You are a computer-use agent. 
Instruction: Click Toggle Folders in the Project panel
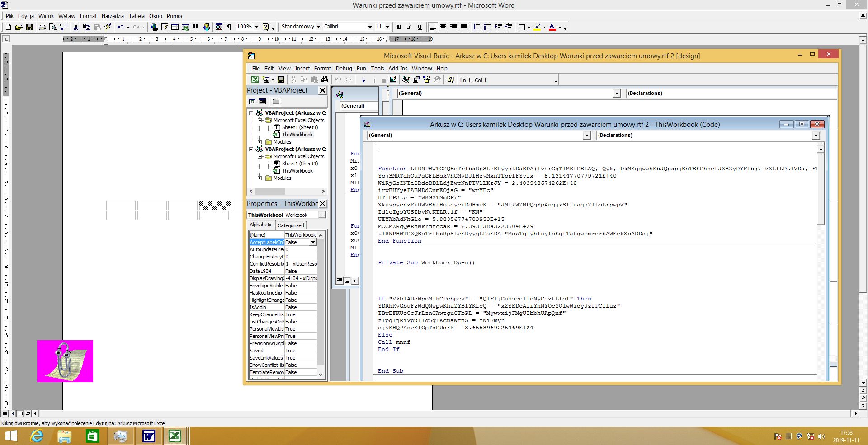[276, 102]
